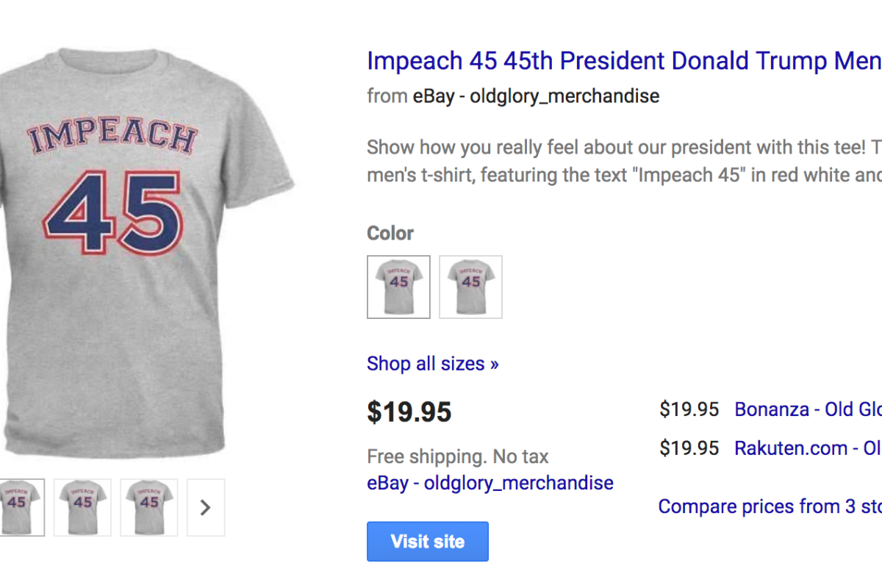Go to the Rakuten.com seller link
882x588 pixels.
[807, 448]
